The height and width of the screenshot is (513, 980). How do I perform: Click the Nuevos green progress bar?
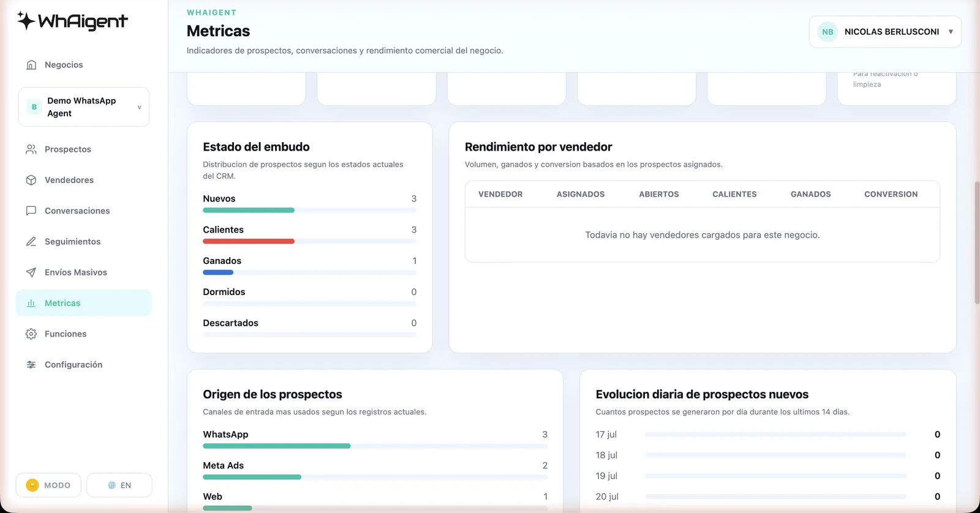pyautogui.click(x=249, y=210)
